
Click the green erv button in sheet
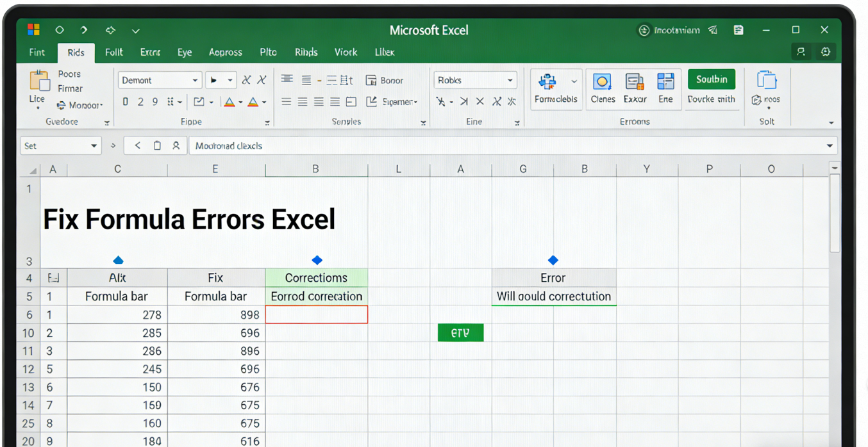pyautogui.click(x=460, y=333)
